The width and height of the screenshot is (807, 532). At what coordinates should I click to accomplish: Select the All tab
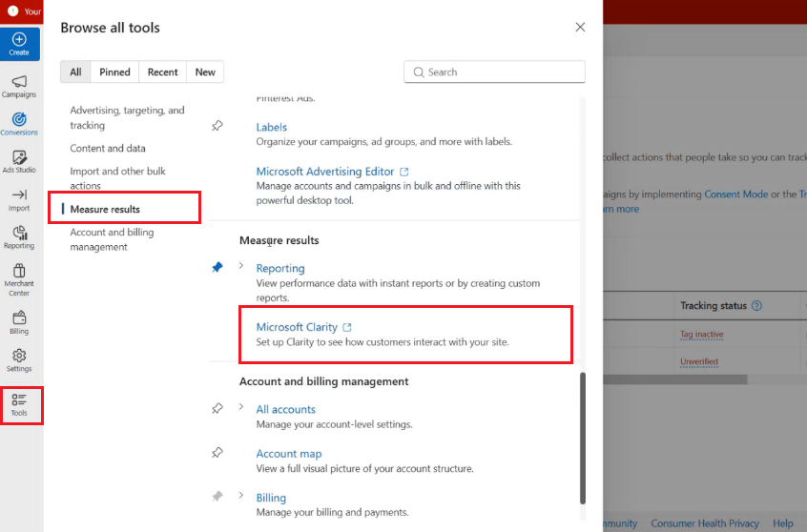click(75, 72)
